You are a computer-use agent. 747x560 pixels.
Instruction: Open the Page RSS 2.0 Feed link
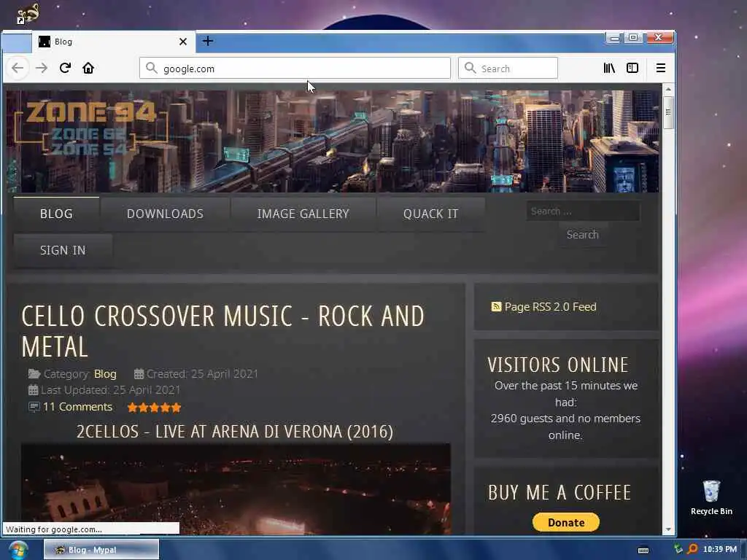(x=550, y=307)
